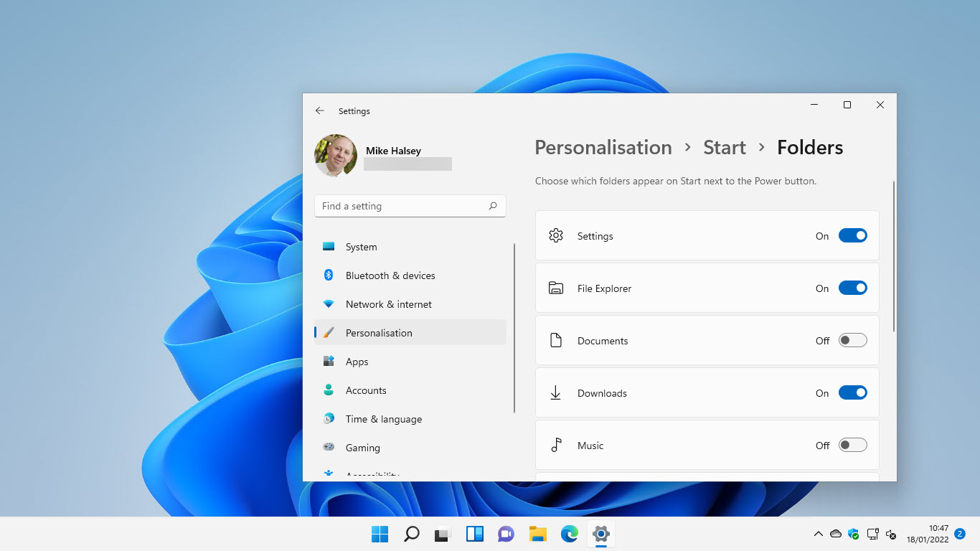This screenshot has width=980, height=551.
Task: Turn on the Documents toggle
Action: coord(853,340)
